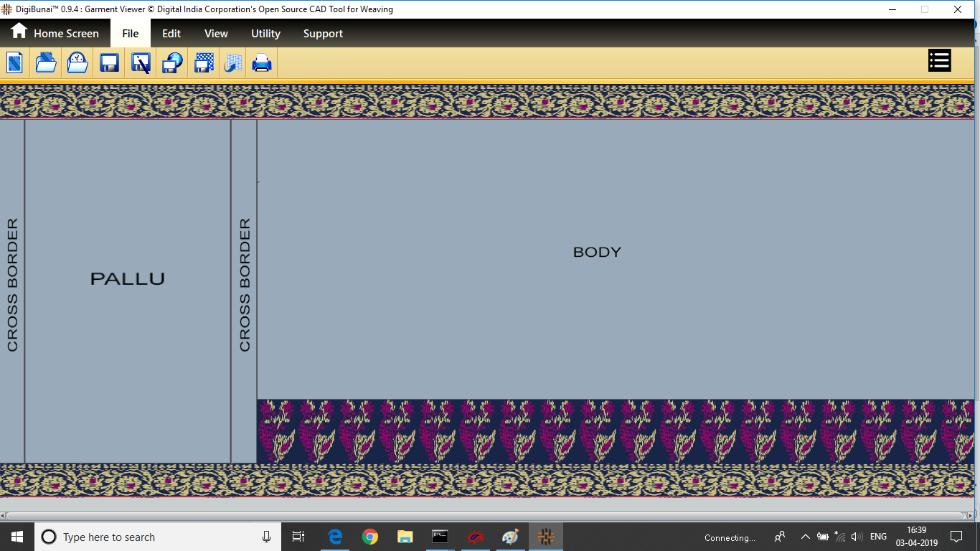Viewport: 980px width, 551px height.
Task: Select the PALLU section of the garment
Action: click(128, 279)
